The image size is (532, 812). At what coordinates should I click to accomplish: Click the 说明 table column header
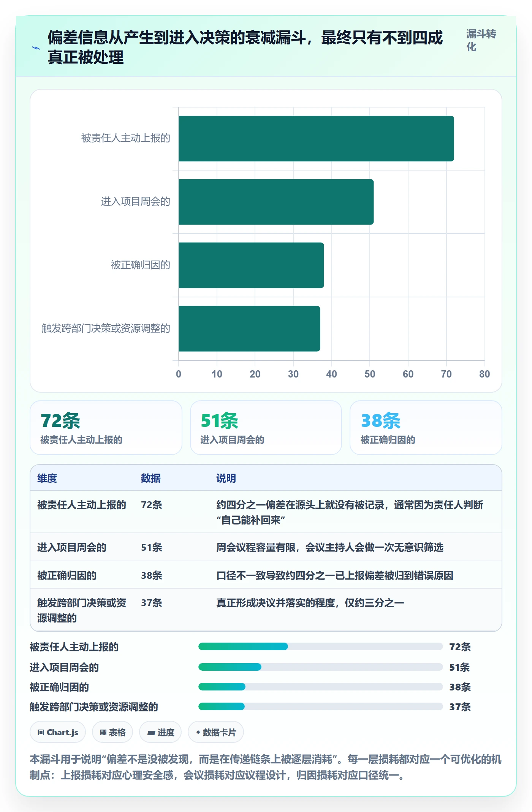click(x=226, y=478)
